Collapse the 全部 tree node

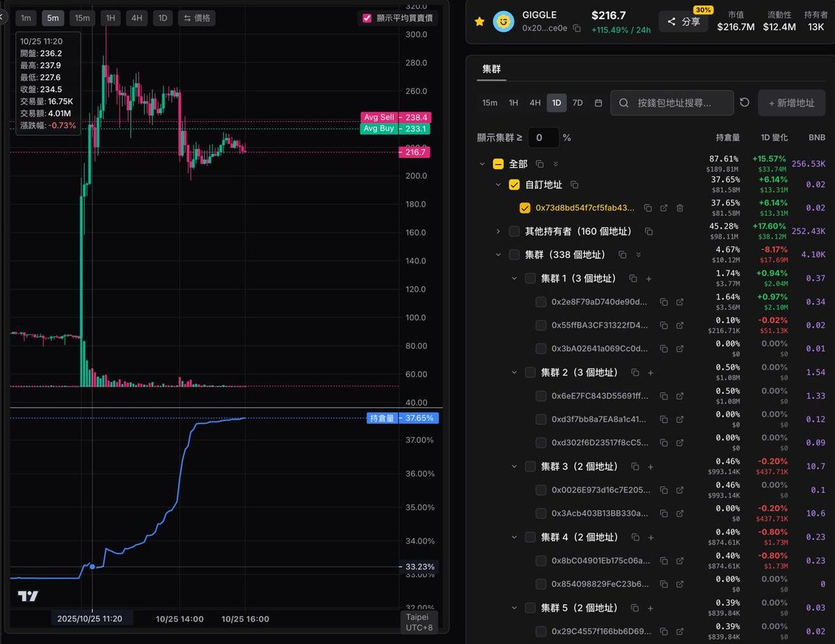click(482, 164)
